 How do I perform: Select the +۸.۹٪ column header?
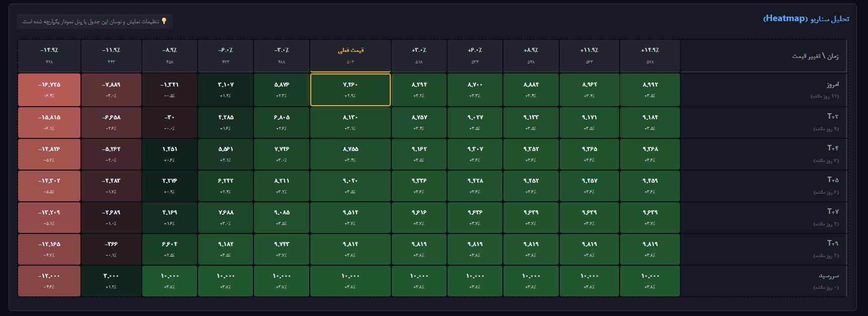(x=531, y=56)
